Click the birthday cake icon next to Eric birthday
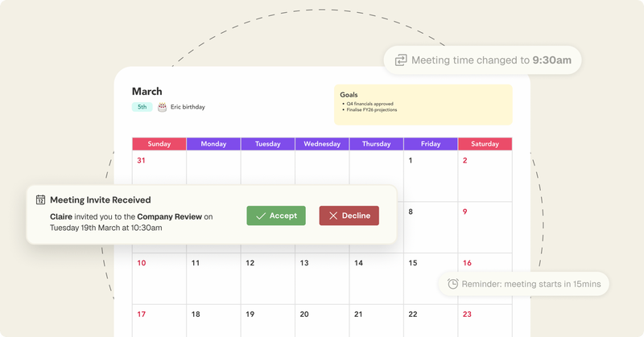 click(x=163, y=107)
